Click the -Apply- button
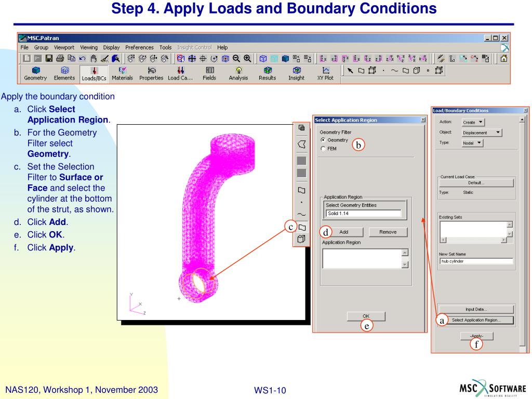The image size is (532, 399). [477, 336]
